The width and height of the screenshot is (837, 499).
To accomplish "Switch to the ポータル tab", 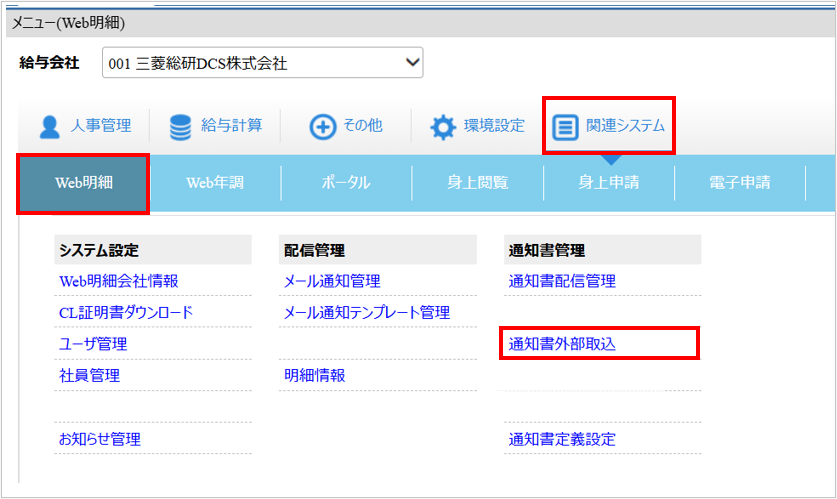I will click(x=346, y=183).
